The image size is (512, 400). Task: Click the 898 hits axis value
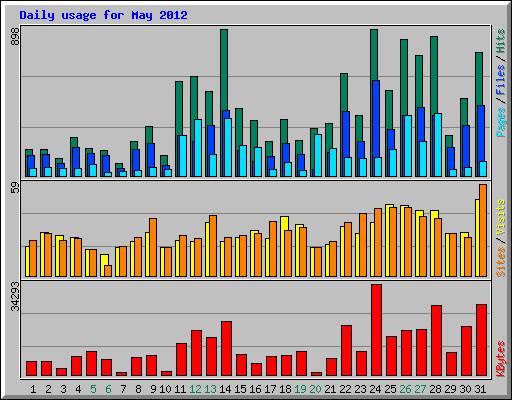pos(15,36)
